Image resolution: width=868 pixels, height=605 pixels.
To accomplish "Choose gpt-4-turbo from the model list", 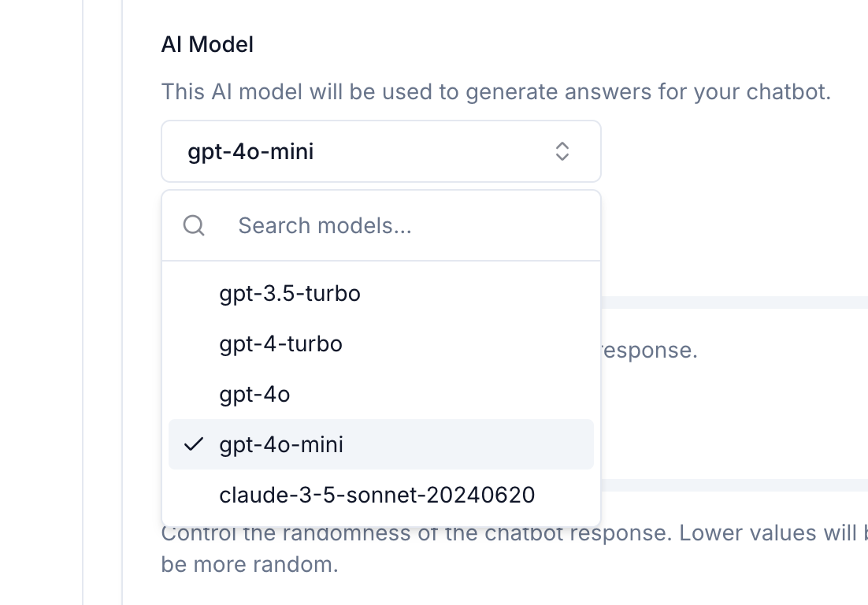I will [280, 344].
